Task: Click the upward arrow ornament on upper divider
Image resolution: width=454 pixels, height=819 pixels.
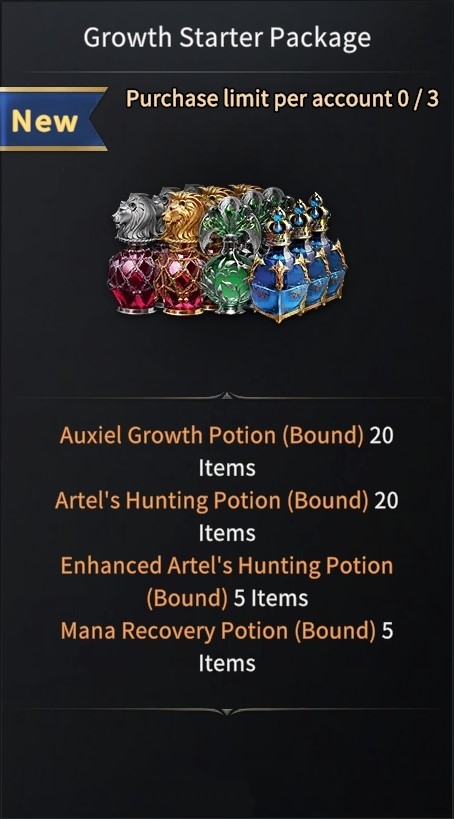Action: (227, 396)
